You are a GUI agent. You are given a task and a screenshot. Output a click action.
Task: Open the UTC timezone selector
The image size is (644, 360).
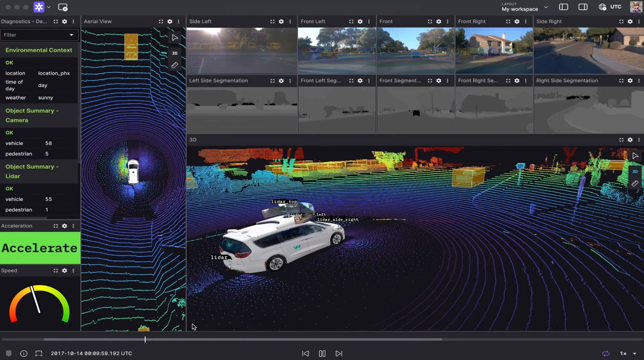click(610, 7)
